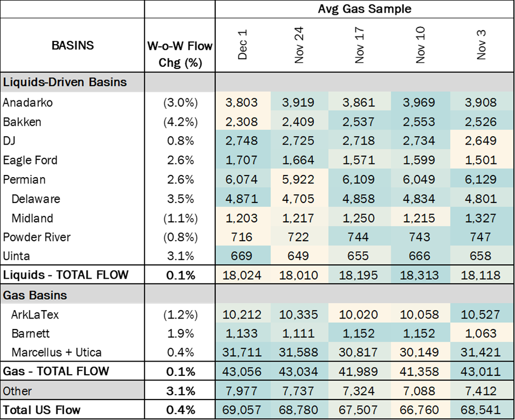Image resolution: width=515 pixels, height=420 pixels.
Task: Select the ArkLaTex row label
Action: [x=35, y=315]
